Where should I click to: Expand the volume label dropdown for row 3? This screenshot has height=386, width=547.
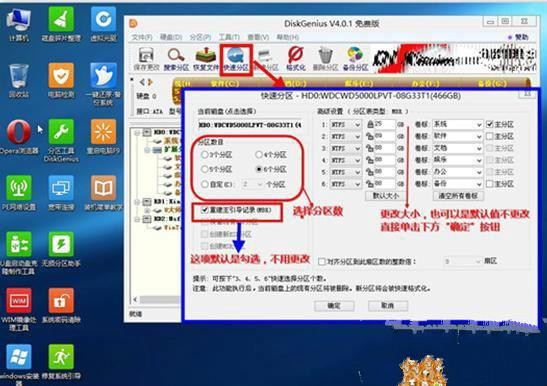click(457, 148)
